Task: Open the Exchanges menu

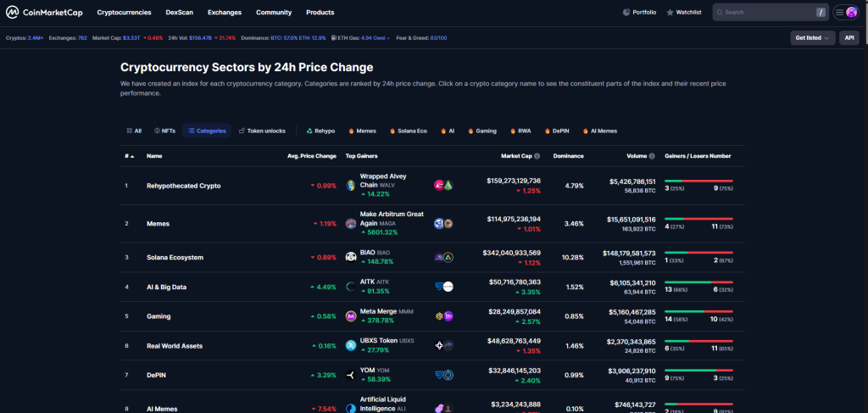Action: pyautogui.click(x=225, y=12)
